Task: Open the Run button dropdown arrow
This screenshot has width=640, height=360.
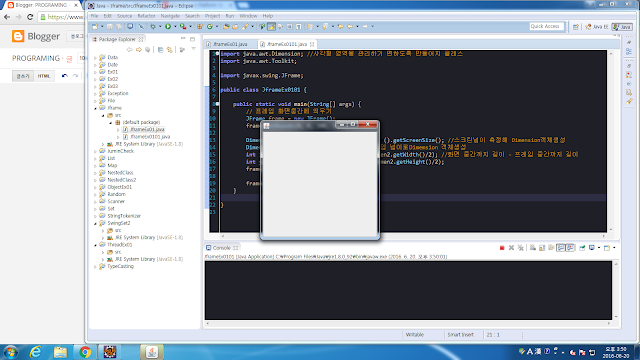Action: click(175, 27)
